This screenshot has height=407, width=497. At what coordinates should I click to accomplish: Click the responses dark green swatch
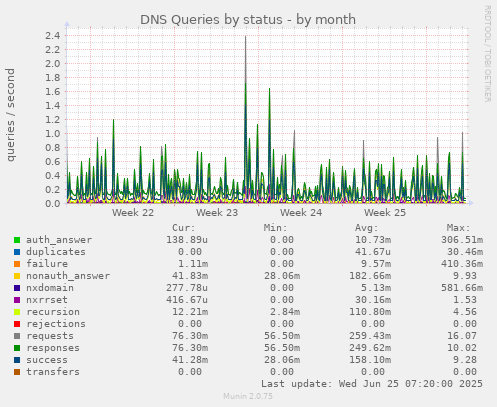(17, 348)
